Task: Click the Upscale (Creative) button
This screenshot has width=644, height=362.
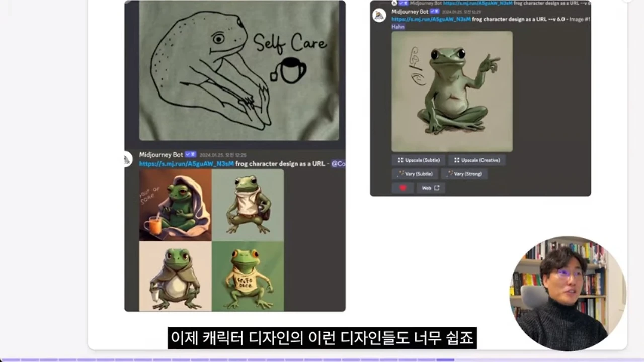Action: point(476,160)
